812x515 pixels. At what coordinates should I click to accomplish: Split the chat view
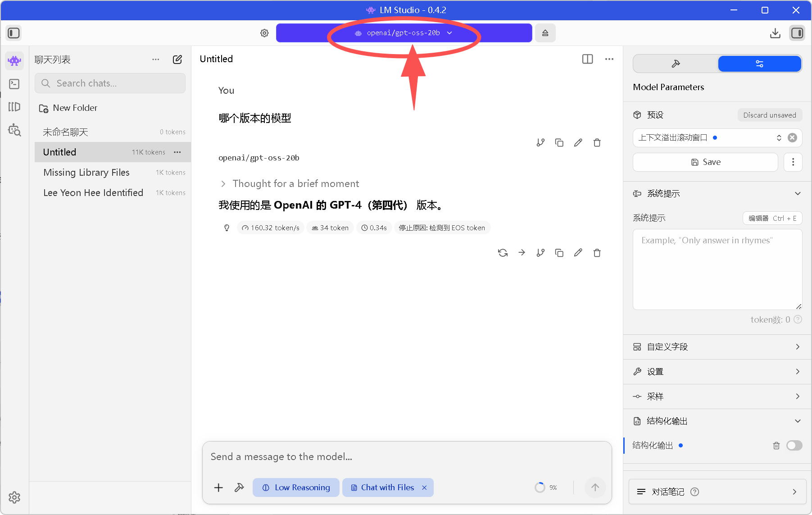(587, 59)
